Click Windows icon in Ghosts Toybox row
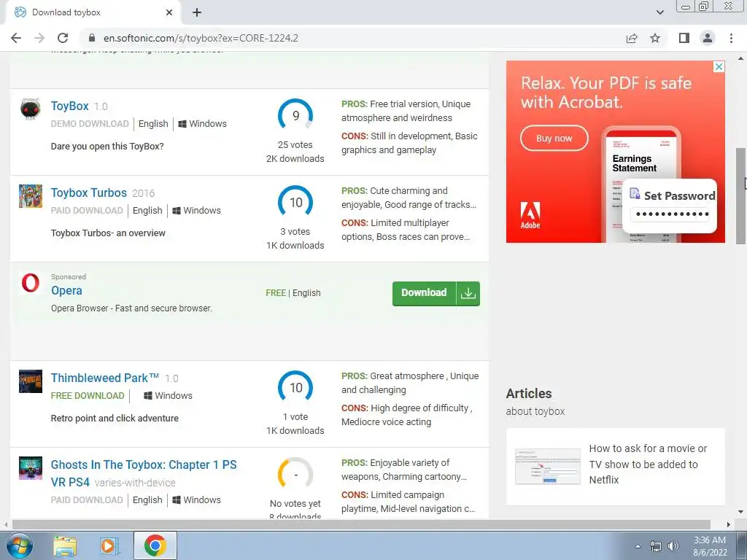Screen dimensions: 747x560 177,500
